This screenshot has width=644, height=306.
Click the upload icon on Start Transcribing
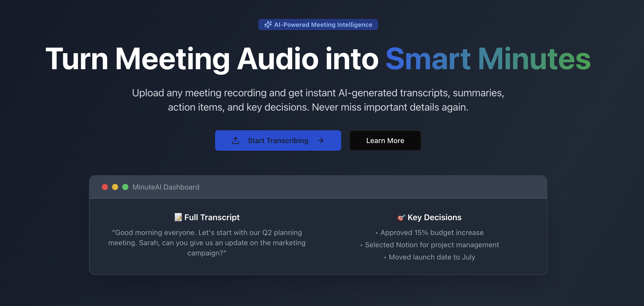pyautogui.click(x=235, y=140)
